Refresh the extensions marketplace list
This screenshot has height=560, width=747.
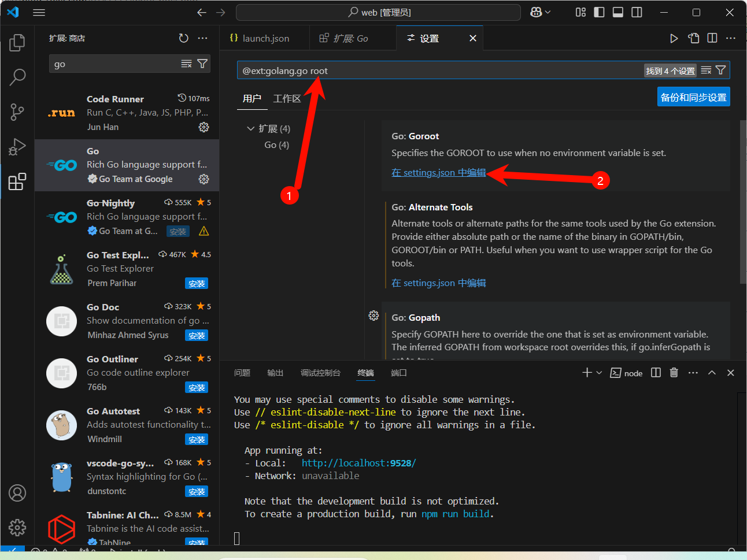click(x=183, y=38)
